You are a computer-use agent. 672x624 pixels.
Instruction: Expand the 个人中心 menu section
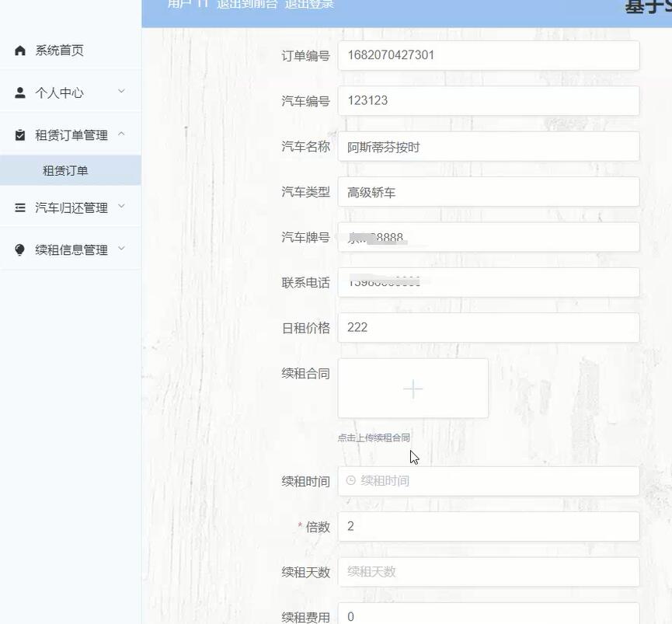tap(70, 92)
